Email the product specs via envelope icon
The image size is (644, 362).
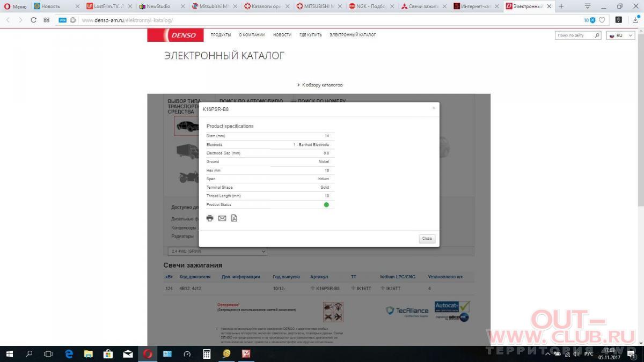point(222,218)
